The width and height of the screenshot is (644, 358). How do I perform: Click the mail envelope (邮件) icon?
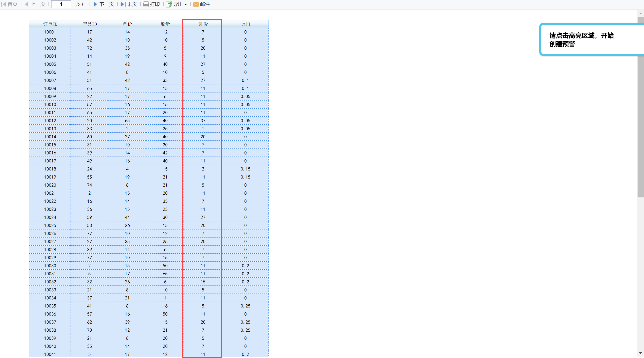(196, 4)
